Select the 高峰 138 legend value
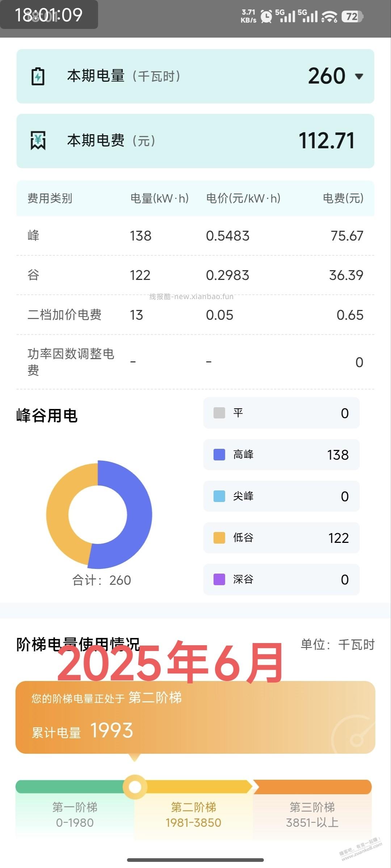391x868 pixels. click(338, 455)
